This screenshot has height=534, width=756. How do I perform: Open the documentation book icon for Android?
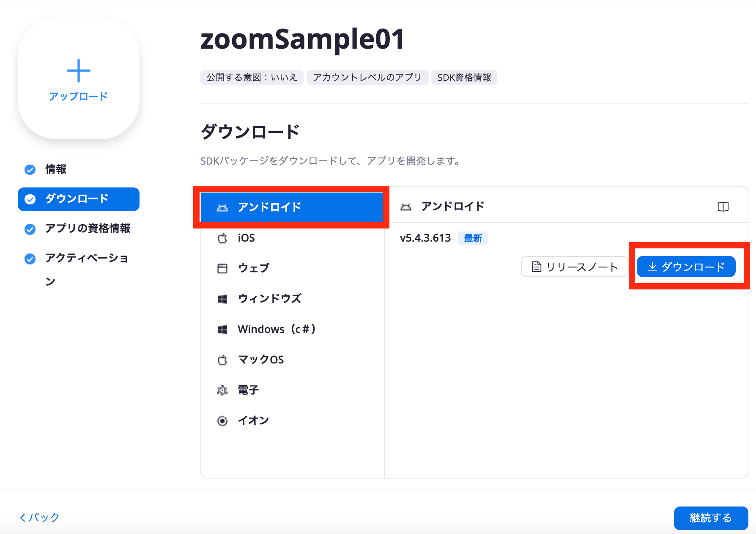[x=723, y=206]
